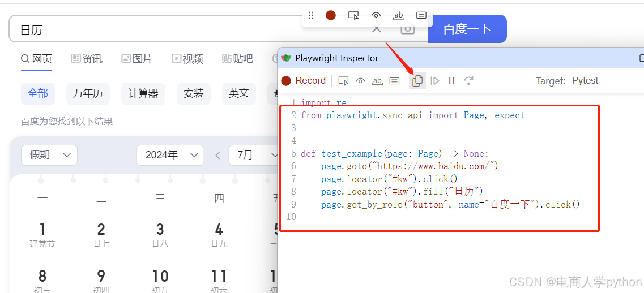Click the Playwright Inspector logo icon

[286, 58]
